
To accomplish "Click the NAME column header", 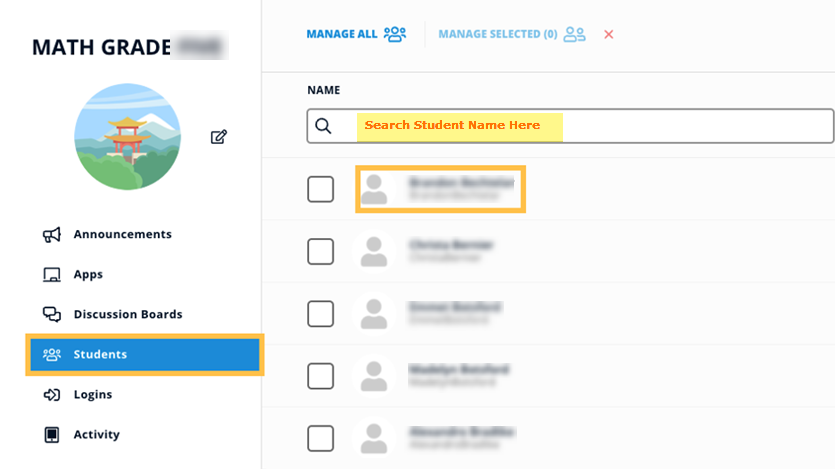I will coord(323,90).
